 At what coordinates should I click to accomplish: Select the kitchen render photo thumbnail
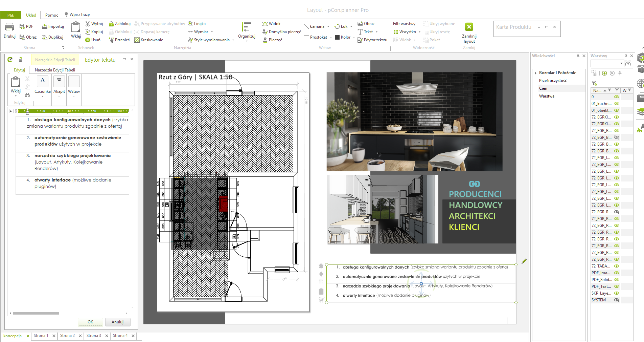coord(414,122)
